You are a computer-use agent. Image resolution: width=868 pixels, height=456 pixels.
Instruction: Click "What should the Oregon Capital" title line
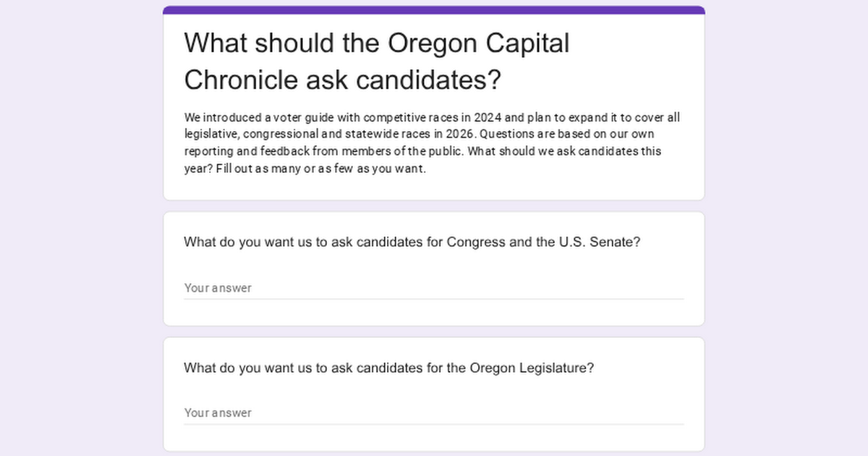(376, 43)
